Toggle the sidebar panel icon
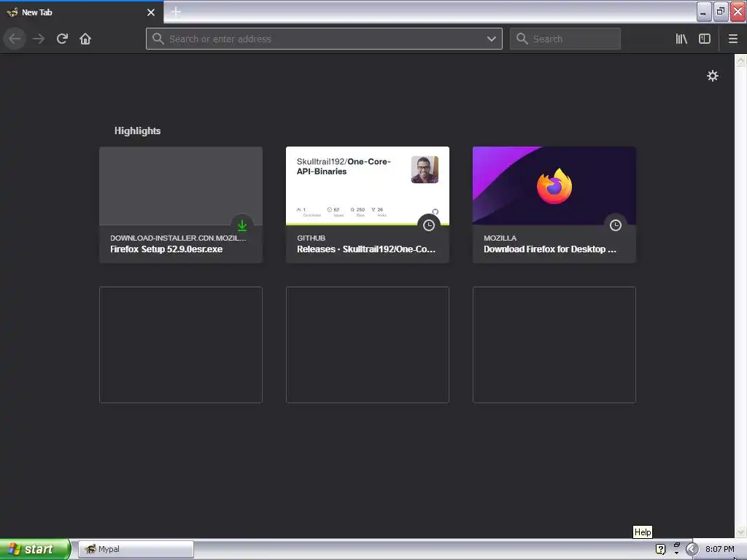Viewport: 747px width, 560px height. [705, 39]
